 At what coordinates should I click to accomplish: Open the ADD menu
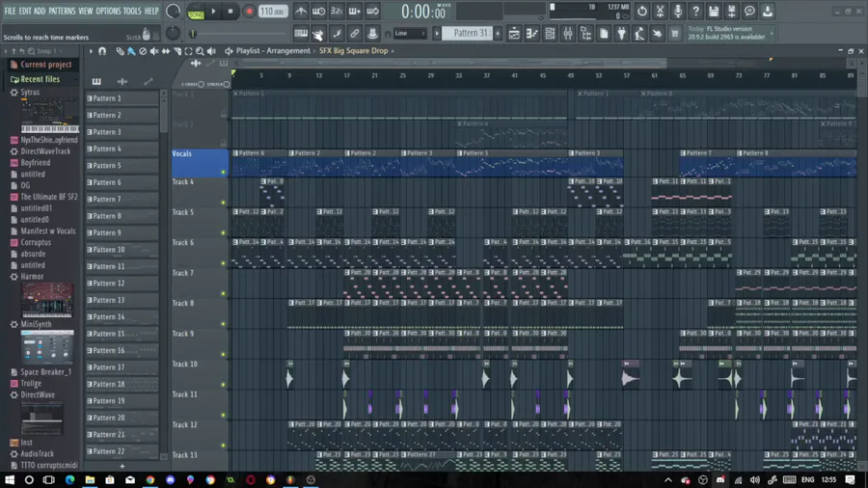click(x=40, y=11)
